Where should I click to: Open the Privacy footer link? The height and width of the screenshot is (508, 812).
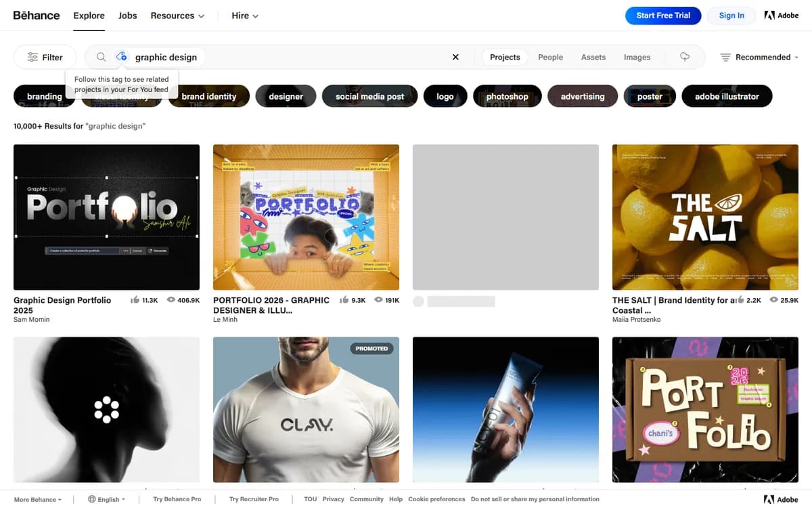pyautogui.click(x=333, y=499)
